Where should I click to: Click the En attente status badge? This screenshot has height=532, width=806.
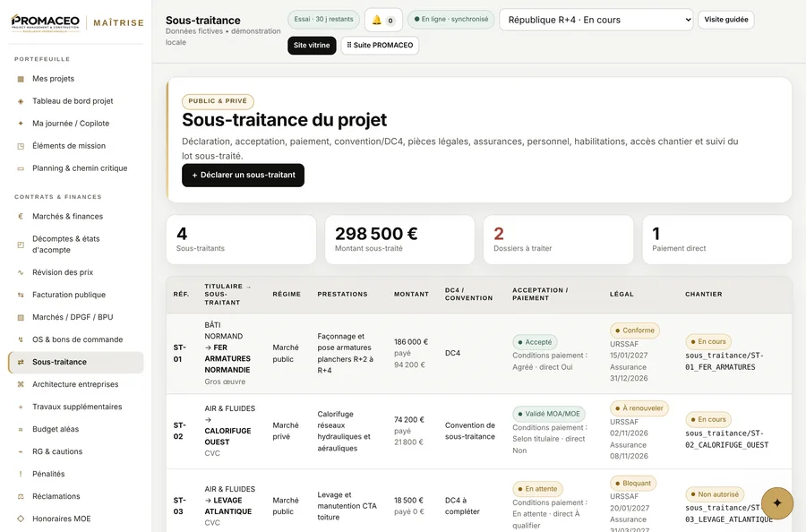(537, 489)
